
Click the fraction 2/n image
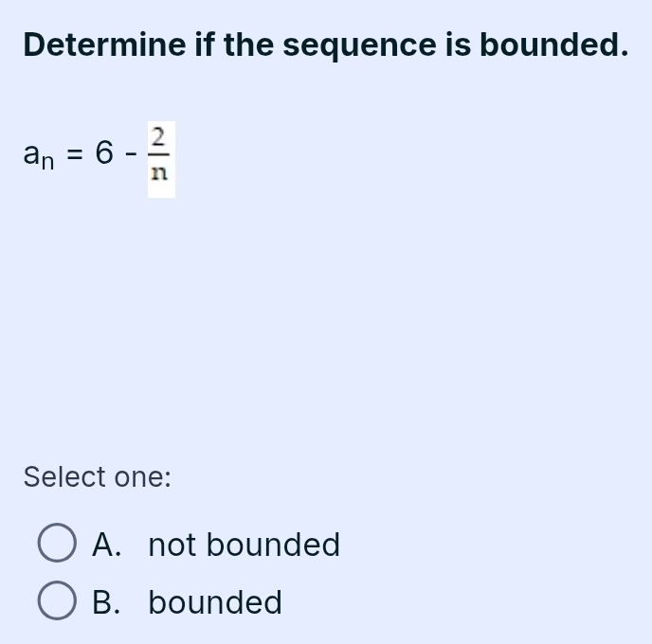click(161, 156)
